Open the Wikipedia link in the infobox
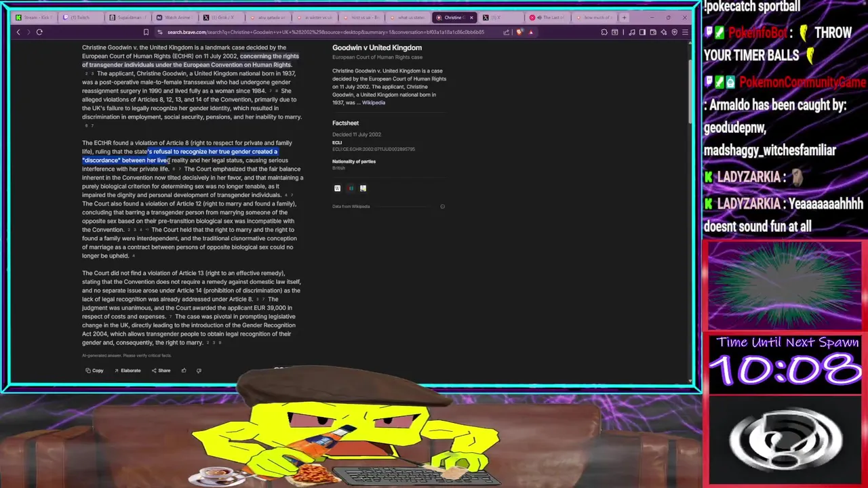Screen dimensions: 868x488 [x=374, y=102]
